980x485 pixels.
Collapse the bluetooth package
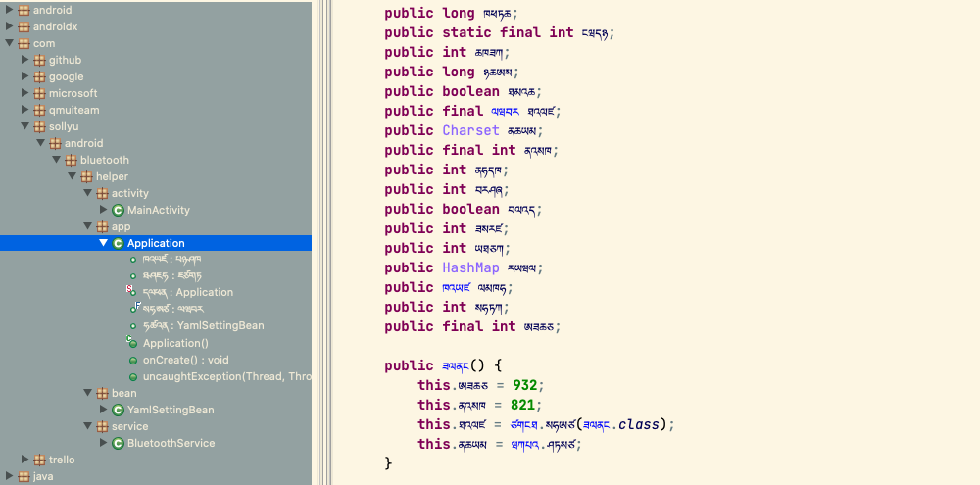click(56, 160)
